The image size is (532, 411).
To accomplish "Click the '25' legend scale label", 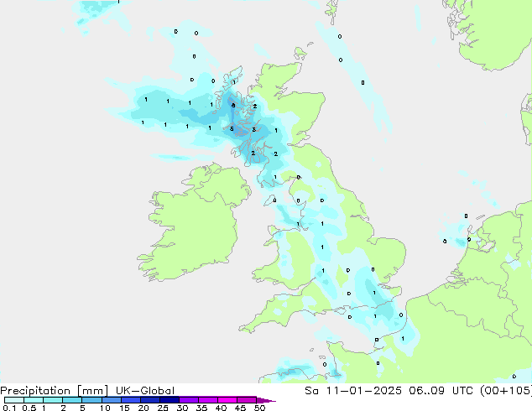I will tap(163, 408).
